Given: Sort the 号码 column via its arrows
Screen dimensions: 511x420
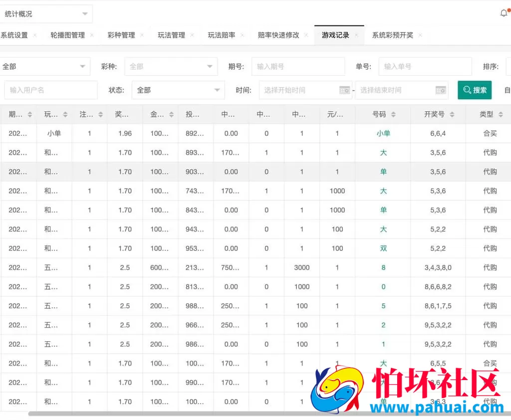Looking at the screenshot, I should [394, 114].
